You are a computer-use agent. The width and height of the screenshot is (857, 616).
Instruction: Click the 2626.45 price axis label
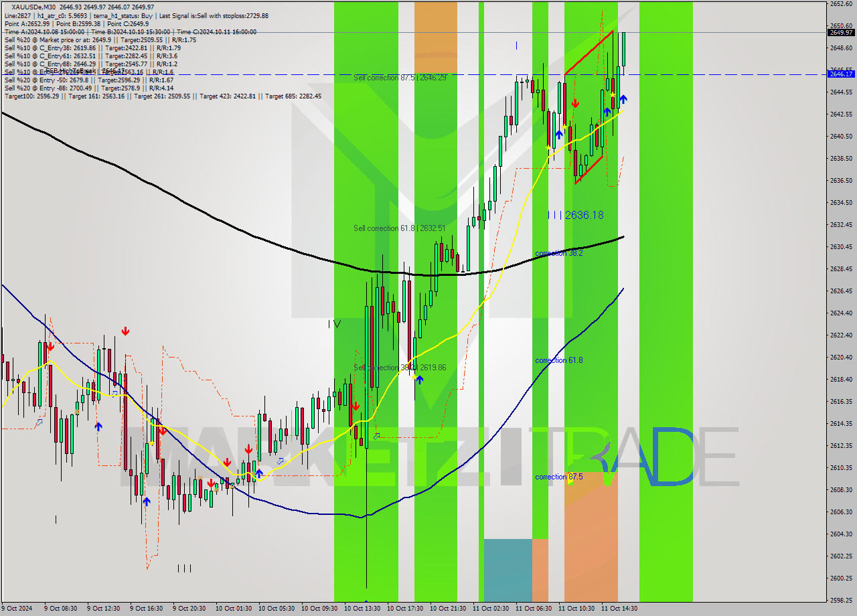click(841, 291)
